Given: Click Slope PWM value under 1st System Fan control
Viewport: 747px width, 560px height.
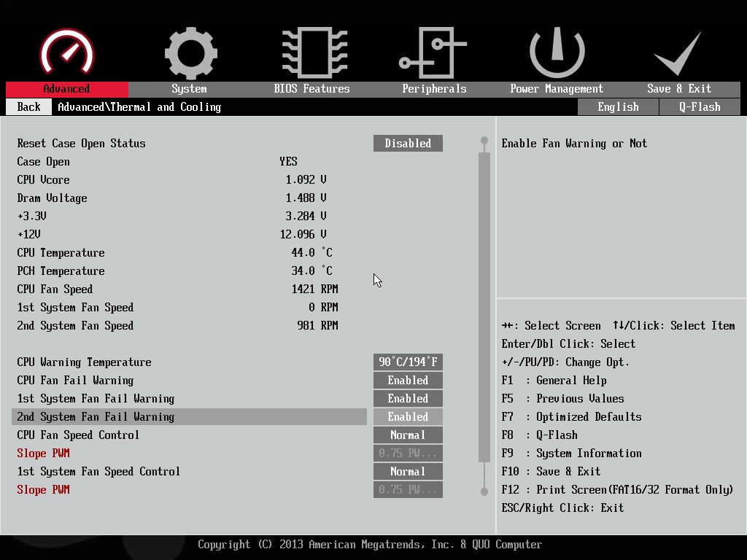Looking at the screenshot, I should 408,490.
